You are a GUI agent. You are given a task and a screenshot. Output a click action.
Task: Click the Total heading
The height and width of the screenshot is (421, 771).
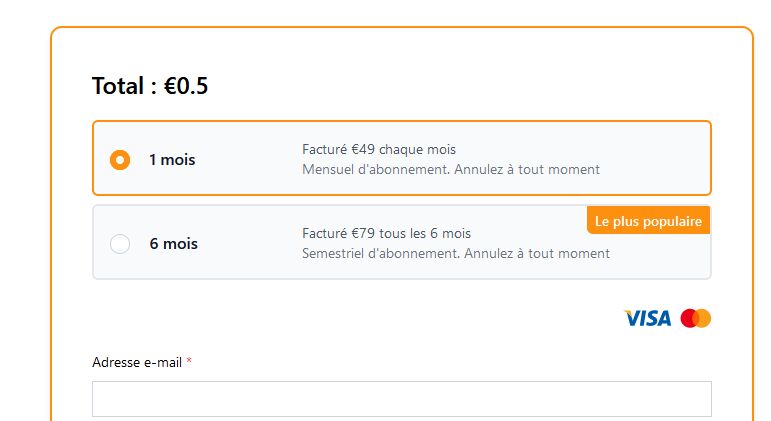(x=150, y=86)
